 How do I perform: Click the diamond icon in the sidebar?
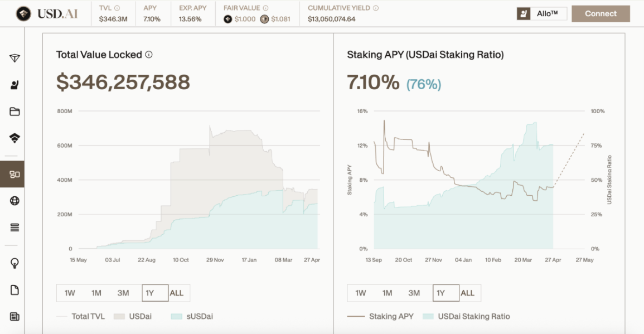point(14,59)
